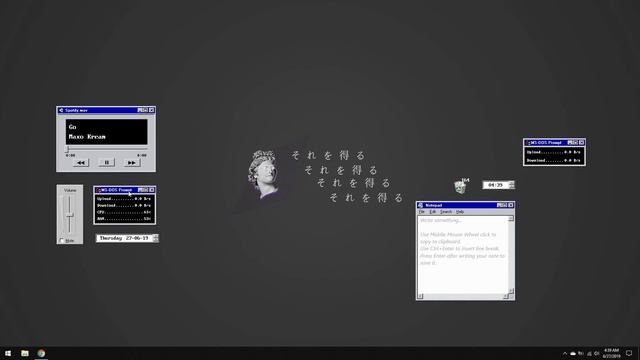Click the title icon of the two-row MS-DOS Prompt
Screen dimensions: 640x360
click(x=528, y=143)
